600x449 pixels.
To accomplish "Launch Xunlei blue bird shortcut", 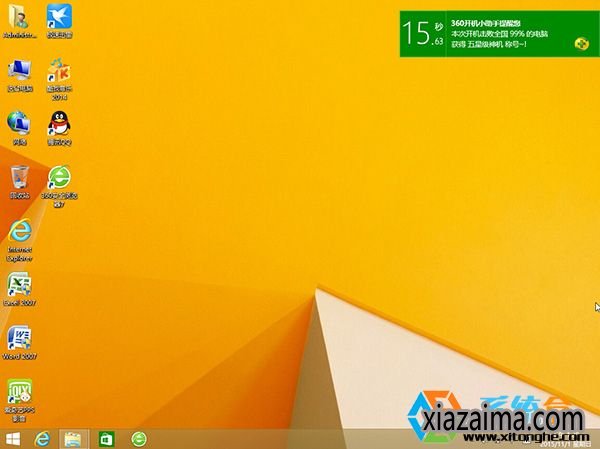I will (59, 21).
